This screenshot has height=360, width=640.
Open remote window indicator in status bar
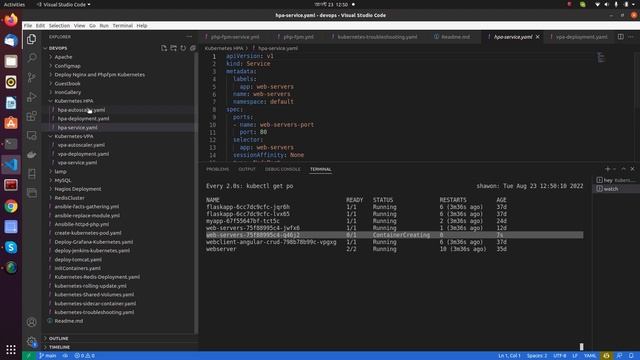(29, 356)
